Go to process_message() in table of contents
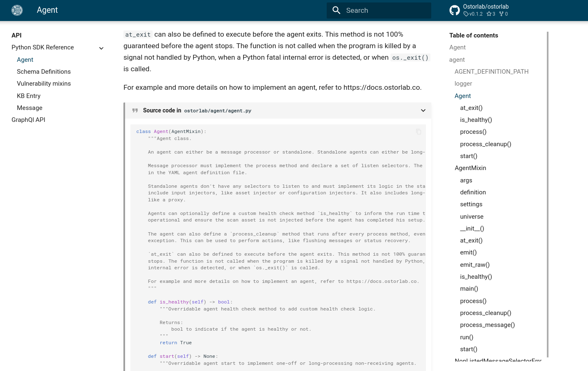This screenshot has width=588, height=371. pyautogui.click(x=488, y=325)
